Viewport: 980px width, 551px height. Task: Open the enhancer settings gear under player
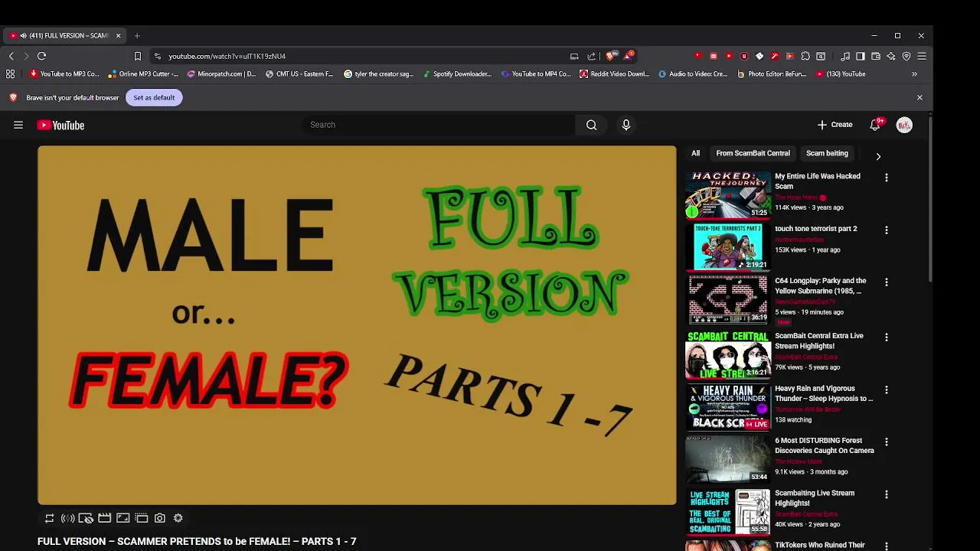coord(178,518)
